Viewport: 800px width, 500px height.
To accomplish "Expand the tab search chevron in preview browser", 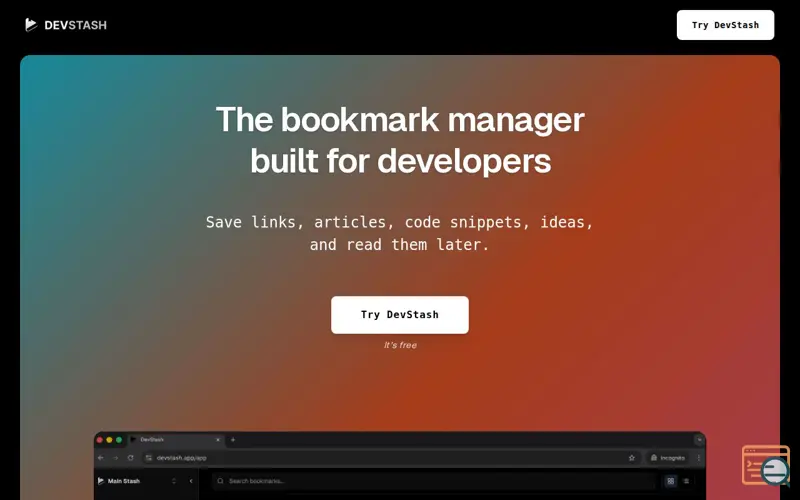I will coord(699,440).
